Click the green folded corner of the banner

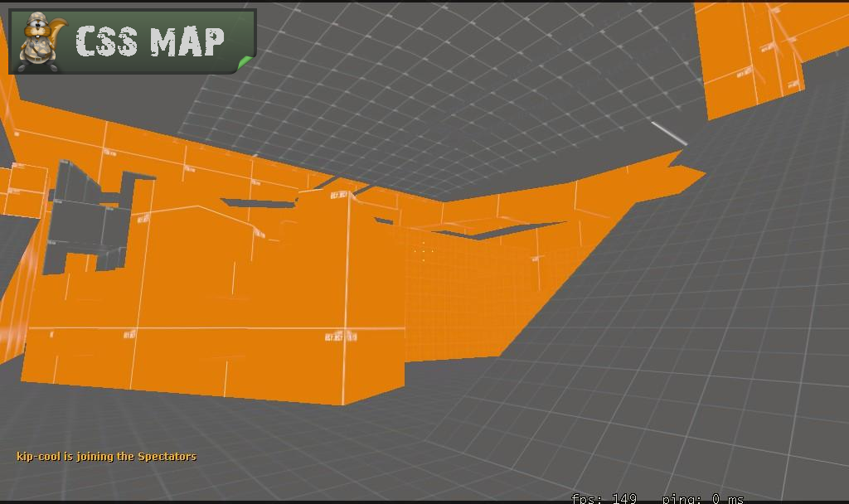[x=245, y=62]
